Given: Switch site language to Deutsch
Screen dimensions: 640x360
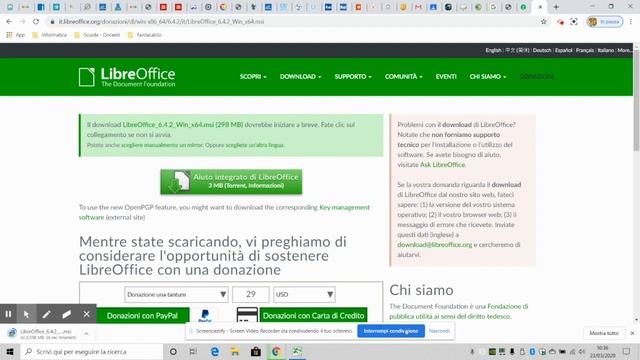Looking at the screenshot, I should click(x=542, y=50).
